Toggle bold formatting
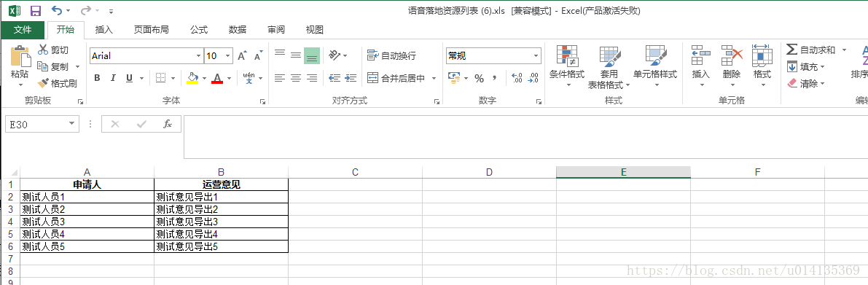 coord(97,78)
